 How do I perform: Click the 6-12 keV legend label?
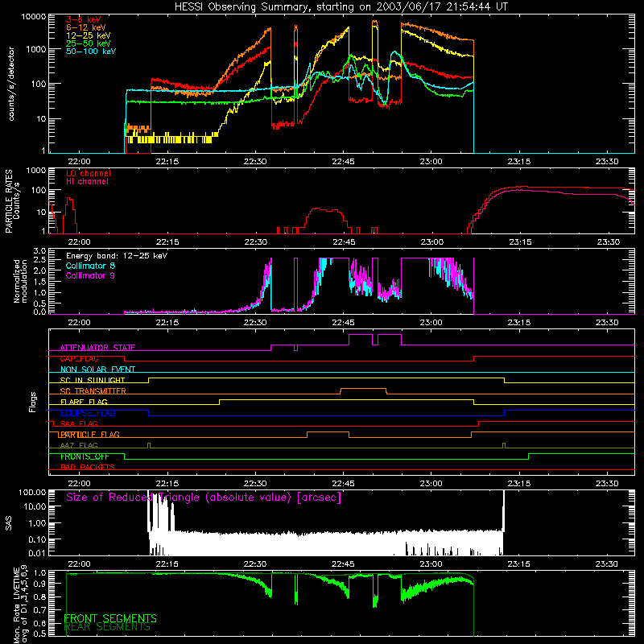coord(86,27)
